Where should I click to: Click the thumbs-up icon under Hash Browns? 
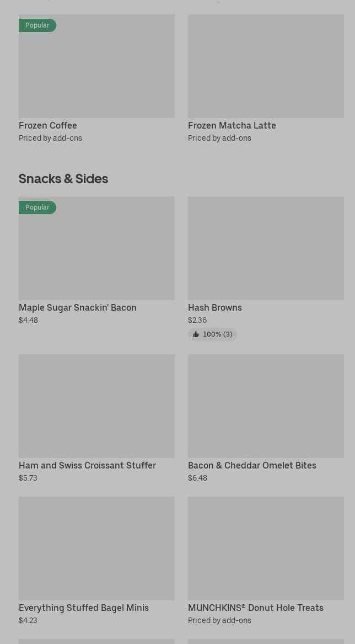point(196,334)
